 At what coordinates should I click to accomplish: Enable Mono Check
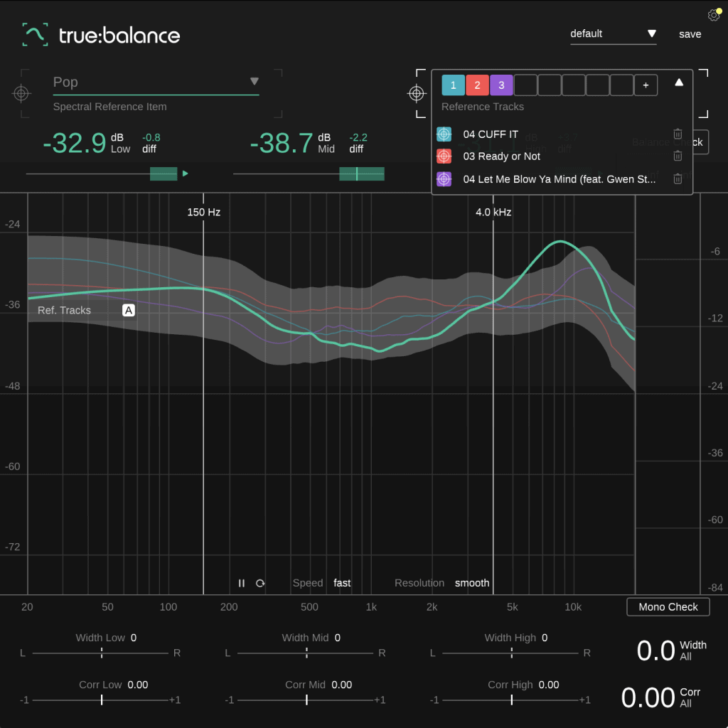668,606
